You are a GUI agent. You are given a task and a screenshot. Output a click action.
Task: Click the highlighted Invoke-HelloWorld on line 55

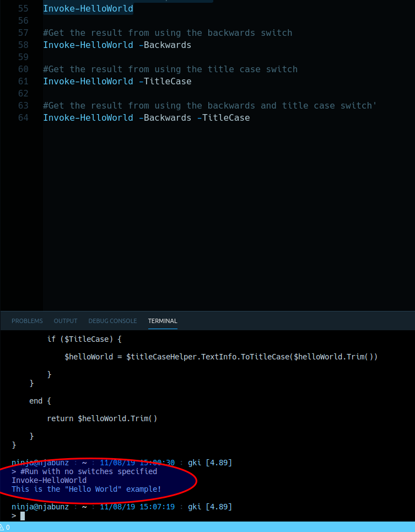pos(88,9)
